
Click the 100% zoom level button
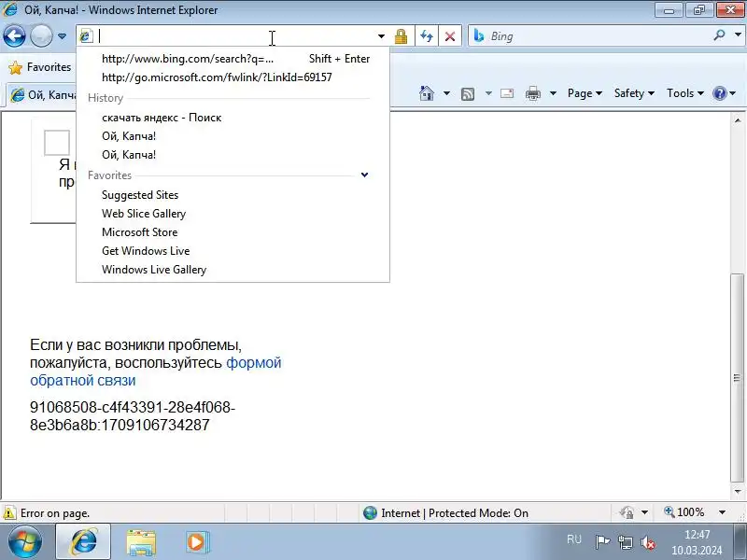pyautogui.click(x=684, y=512)
